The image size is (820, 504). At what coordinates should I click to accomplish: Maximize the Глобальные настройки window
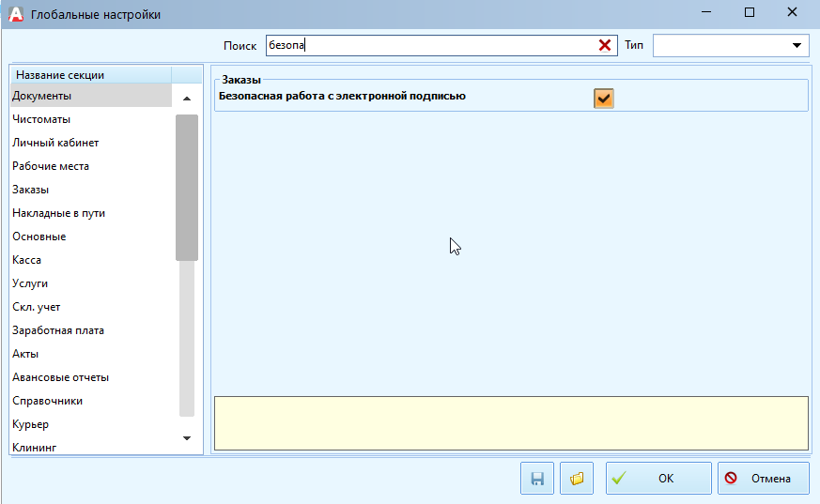click(x=750, y=13)
